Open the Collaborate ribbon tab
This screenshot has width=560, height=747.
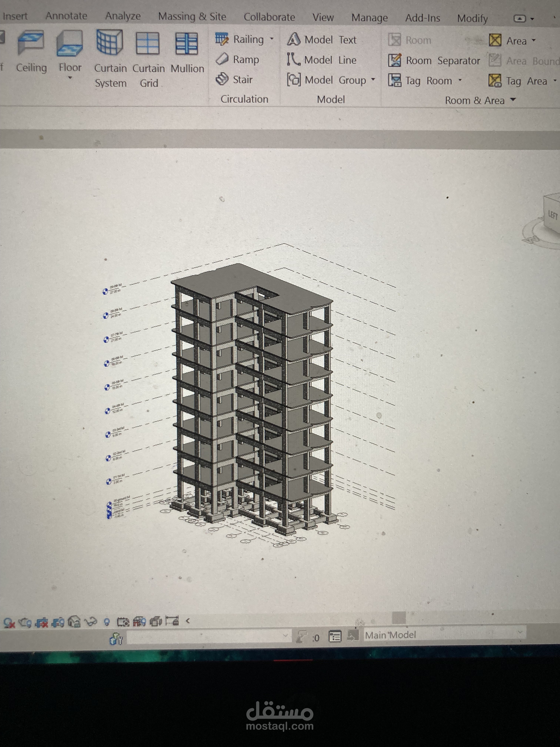269,17
